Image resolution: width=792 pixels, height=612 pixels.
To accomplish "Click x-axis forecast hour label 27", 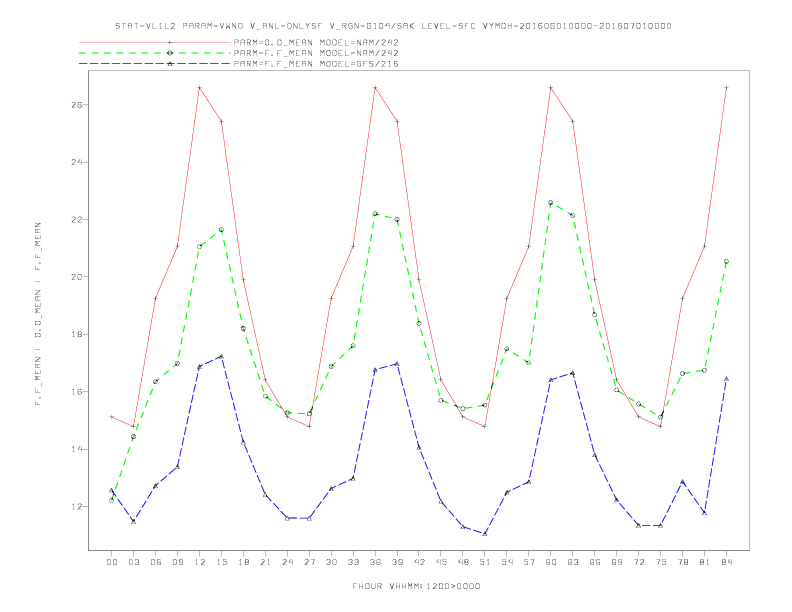I will pos(309,562).
